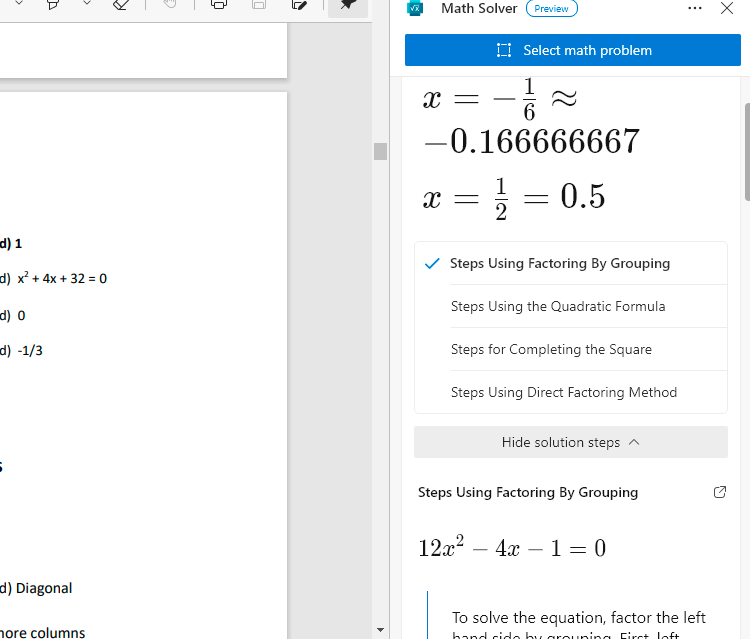Click the Print icon in PDF toolbar
Viewport: 750px width, 639px height.
(x=219, y=5)
